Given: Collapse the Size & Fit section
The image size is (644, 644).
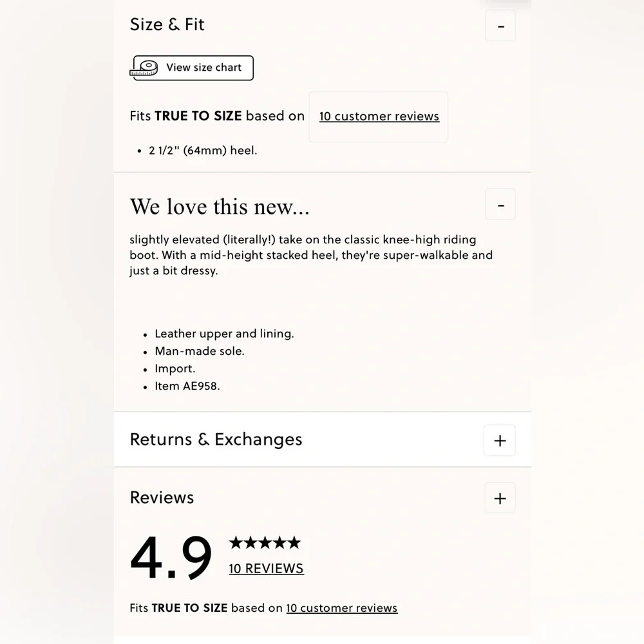Looking at the screenshot, I should (500, 26).
